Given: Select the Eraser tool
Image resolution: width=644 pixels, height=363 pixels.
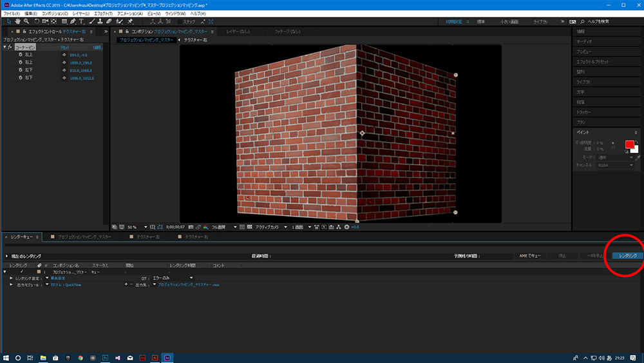Looking at the screenshot, I should [110, 21].
